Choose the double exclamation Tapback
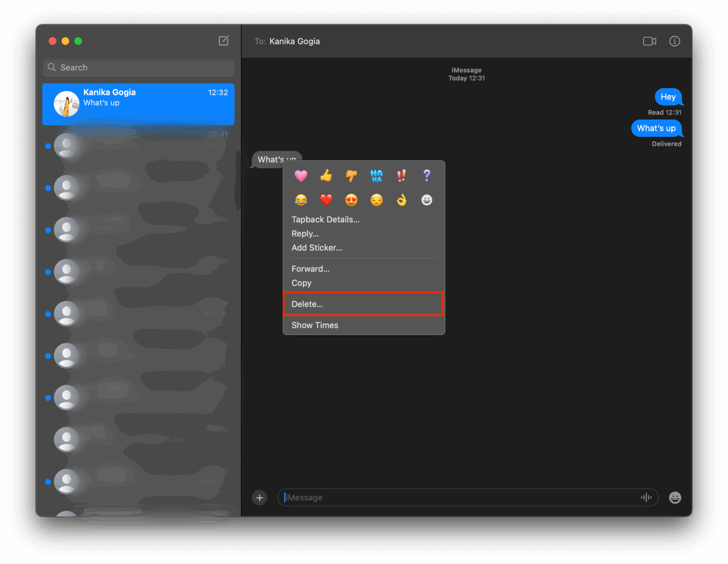This screenshot has width=728, height=564. point(401,176)
